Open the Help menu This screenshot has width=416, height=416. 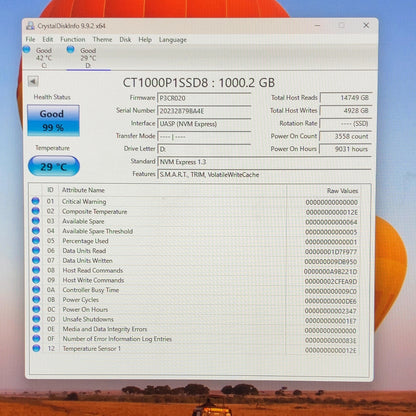[145, 39]
